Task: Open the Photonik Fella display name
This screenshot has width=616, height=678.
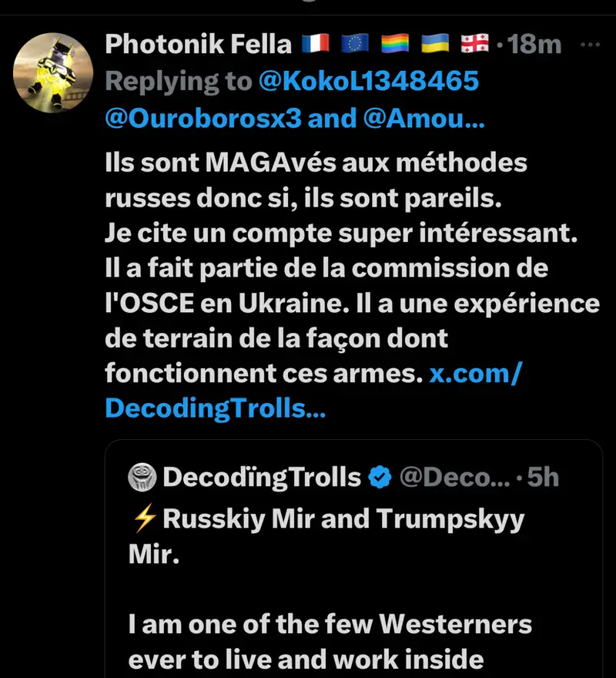Action: pos(198,44)
